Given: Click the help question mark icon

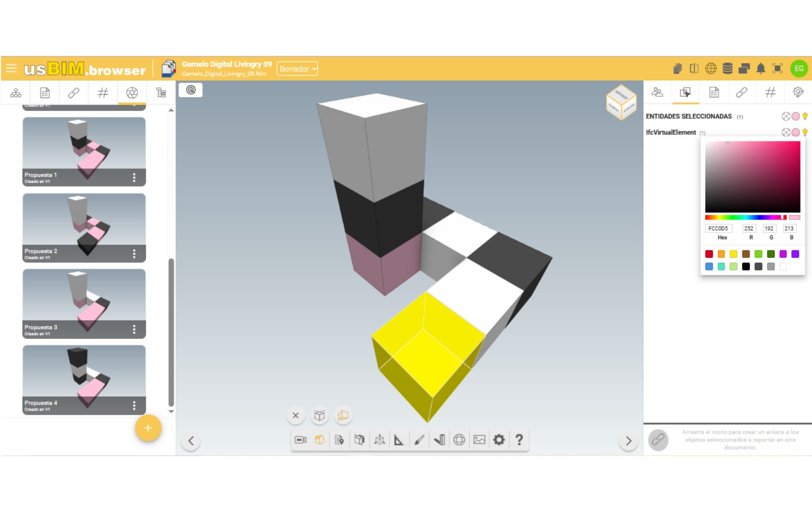Looking at the screenshot, I should tap(519, 440).
